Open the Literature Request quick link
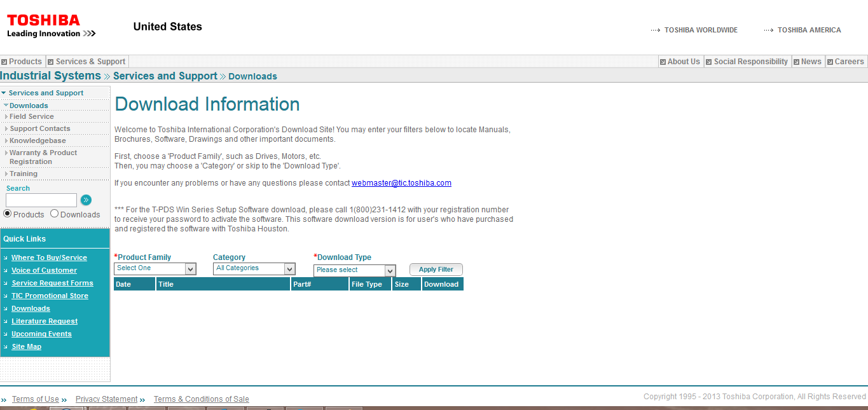 point(45,321)
